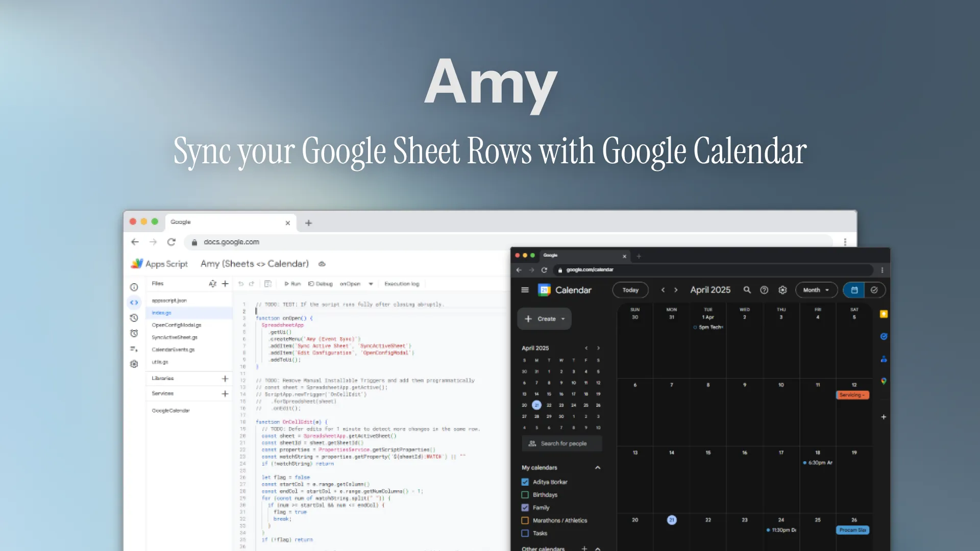Switch to Calendar view toggle button
Viewport: 980px width, 551px height.
click(854, 290)
